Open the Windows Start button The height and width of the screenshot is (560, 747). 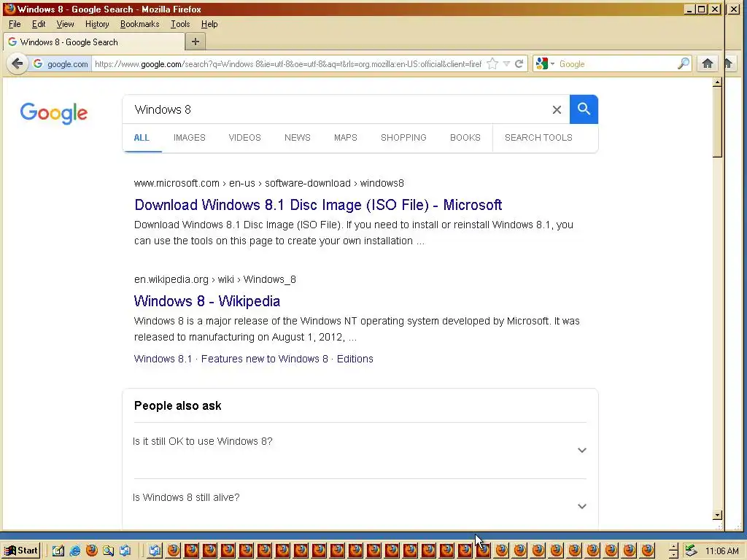[x=21, y=551]
